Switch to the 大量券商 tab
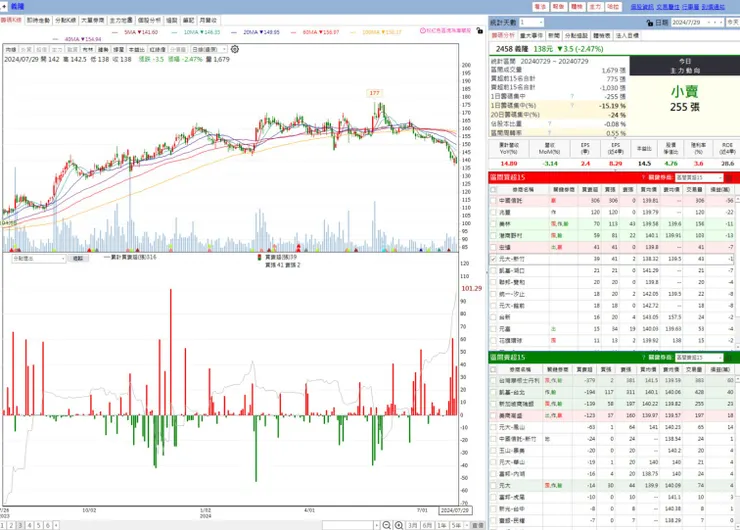This screenshot has width=740, height=530. [92, 20]
